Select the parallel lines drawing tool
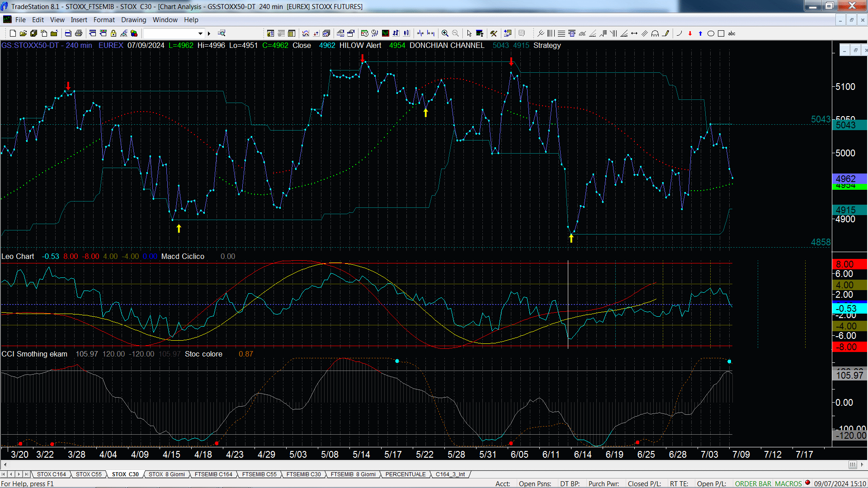The image size is (868, 488). (x=645, y=33)
